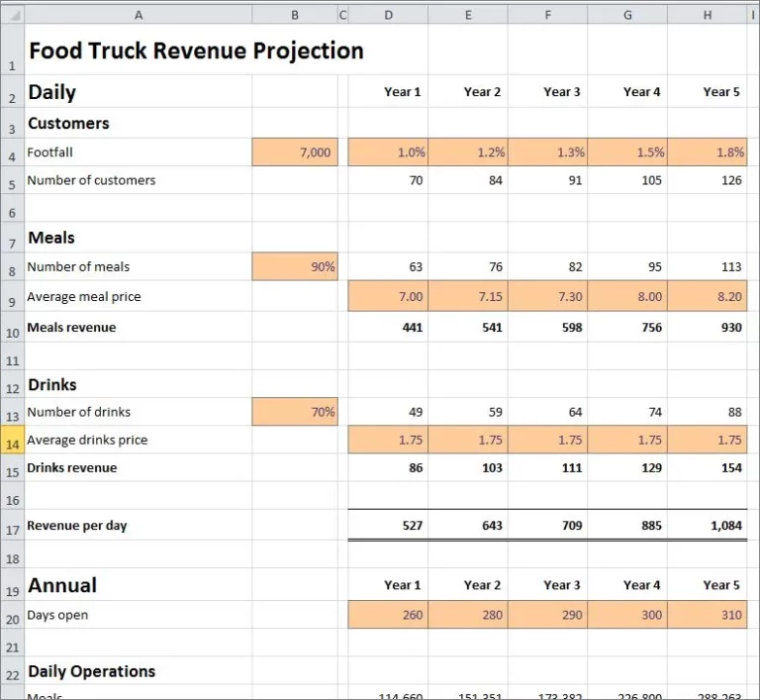Click the Footfall 7,000 input cell
This screenshot has height=700, width=760.
pyautogui.click(x=294, y=152)
